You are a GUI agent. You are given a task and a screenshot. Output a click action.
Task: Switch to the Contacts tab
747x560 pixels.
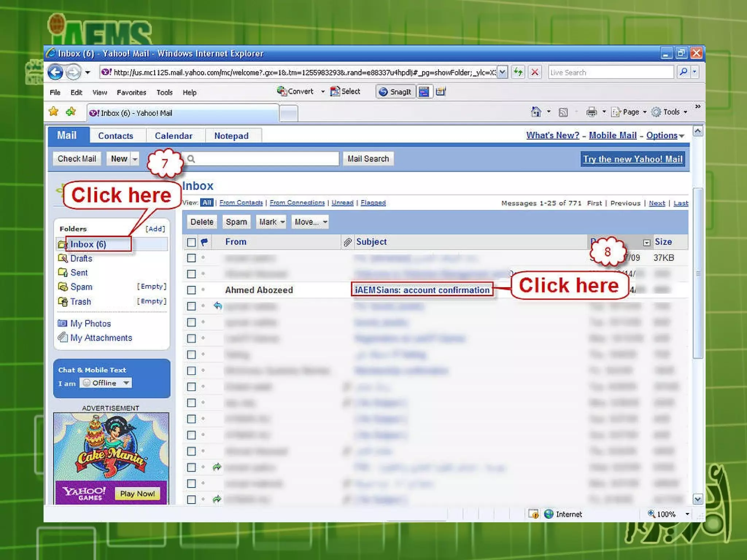click(x=116, y=136)
